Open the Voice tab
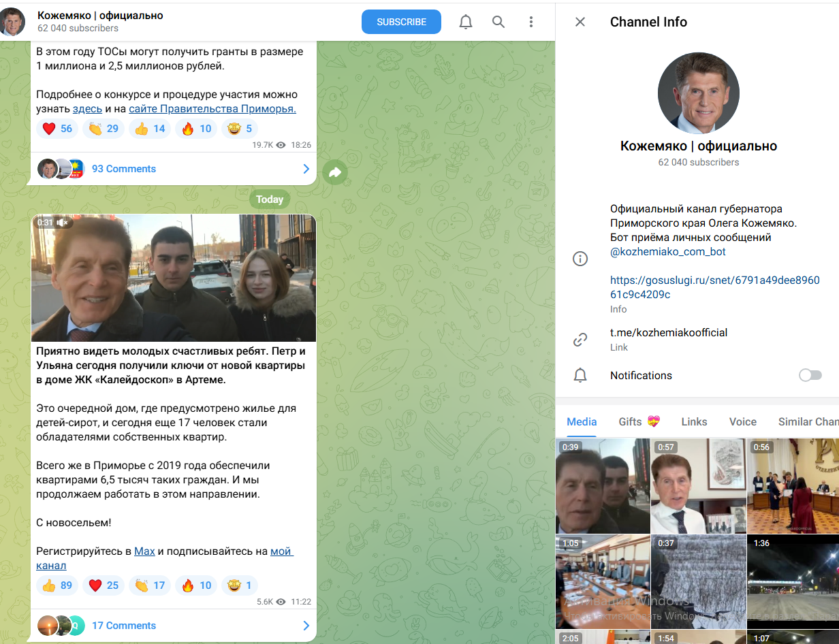 (x=742, y=421)
